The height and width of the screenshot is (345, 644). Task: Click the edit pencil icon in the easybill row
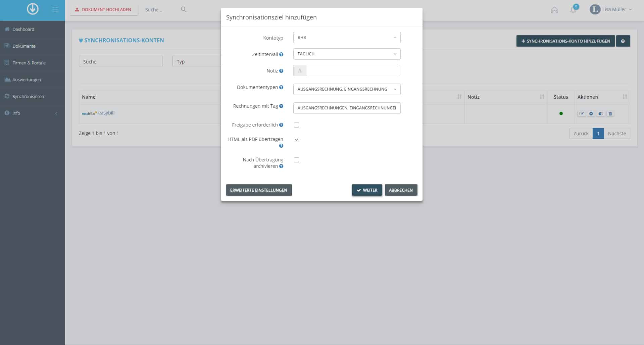pos(582,114)
